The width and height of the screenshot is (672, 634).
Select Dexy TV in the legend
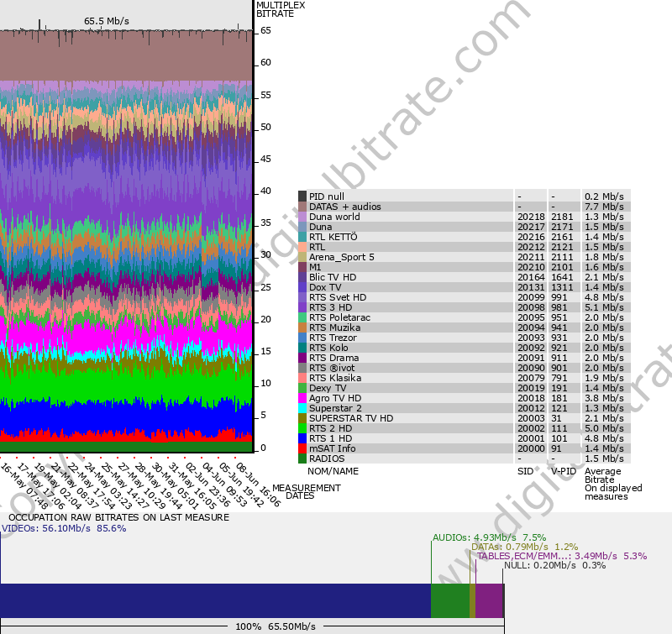[x=328, y=388]
